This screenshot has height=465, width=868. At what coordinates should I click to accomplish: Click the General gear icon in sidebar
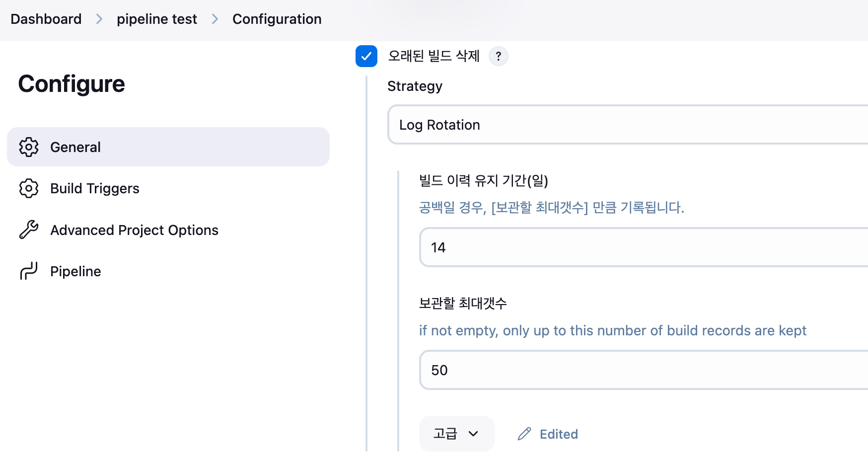coord(29,147)
